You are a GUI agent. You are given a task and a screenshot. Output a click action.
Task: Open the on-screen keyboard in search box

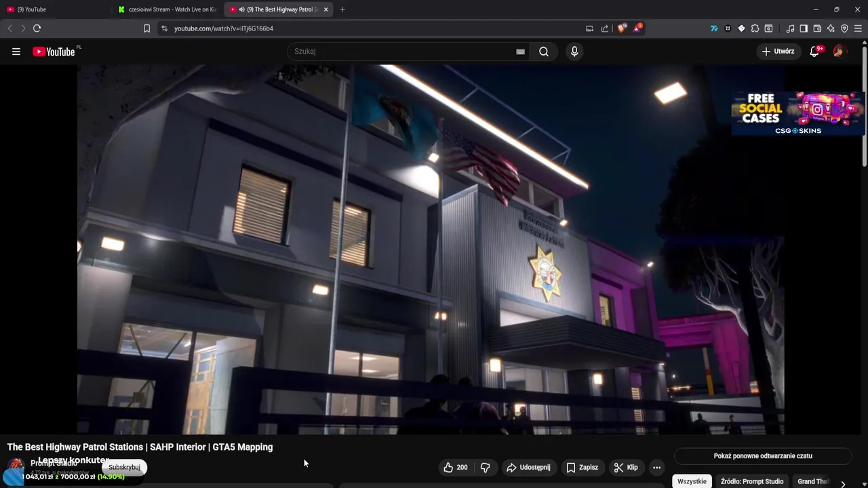click(x=520, y=52)
